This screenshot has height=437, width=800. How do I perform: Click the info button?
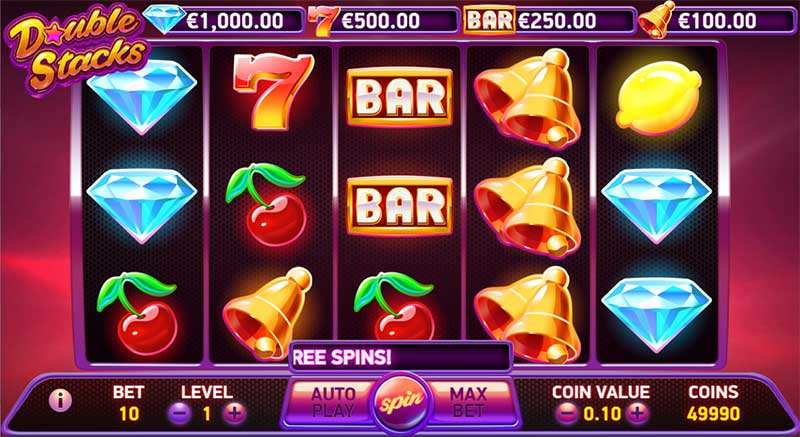point(60,401)
